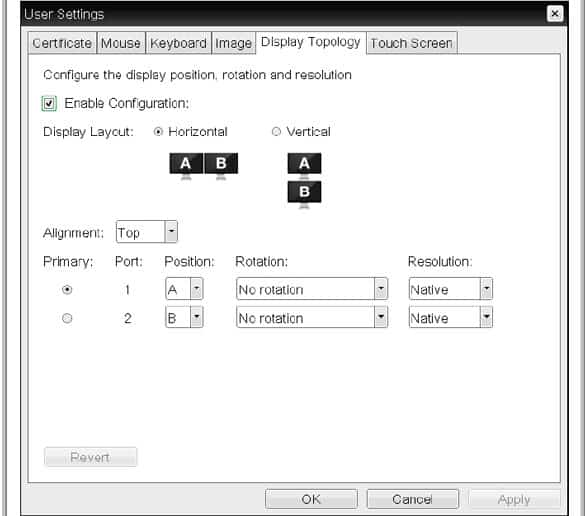The height and width of the screenshot is (516, 585).
Task: Click the Cancel button
Action: pos(413,499)
